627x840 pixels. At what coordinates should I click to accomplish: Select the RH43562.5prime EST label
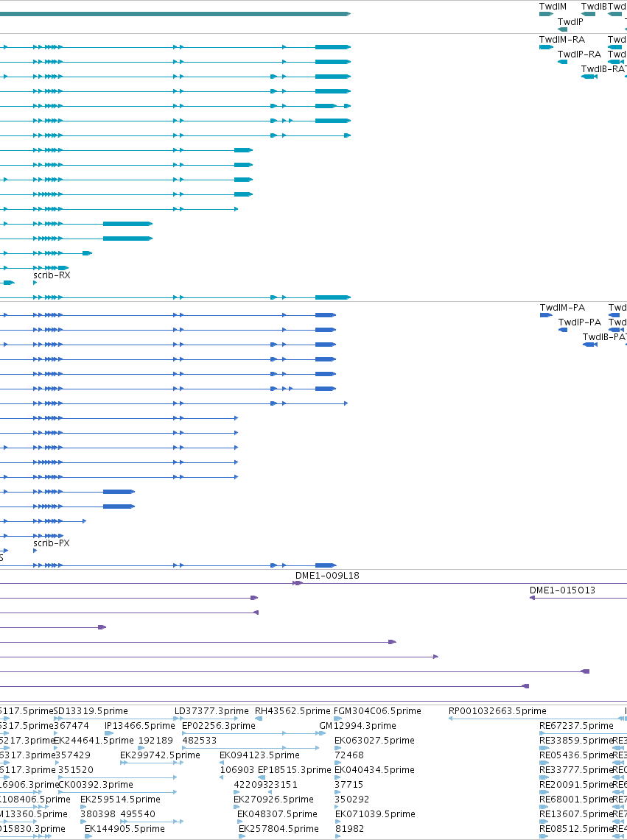tap(293, 711)
